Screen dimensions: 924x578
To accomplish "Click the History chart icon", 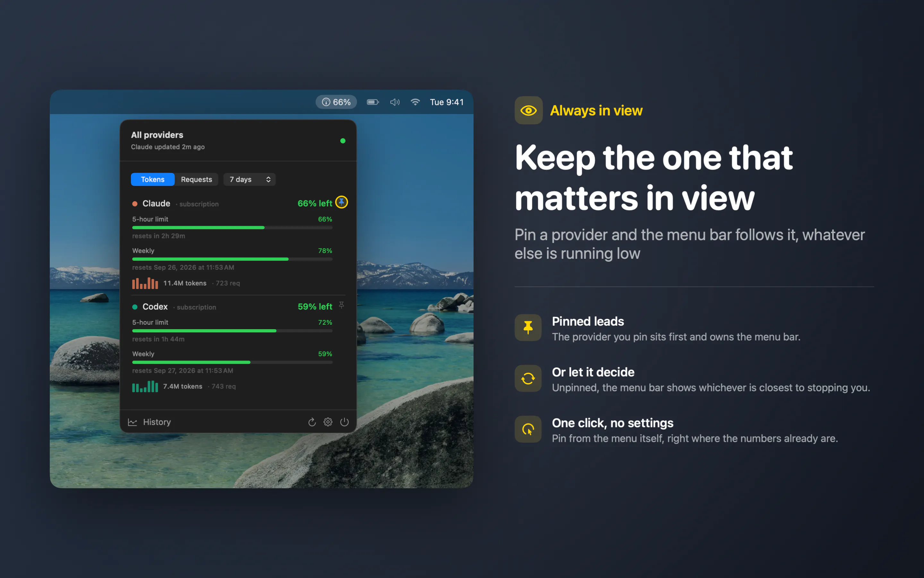I will pos(133,422).
